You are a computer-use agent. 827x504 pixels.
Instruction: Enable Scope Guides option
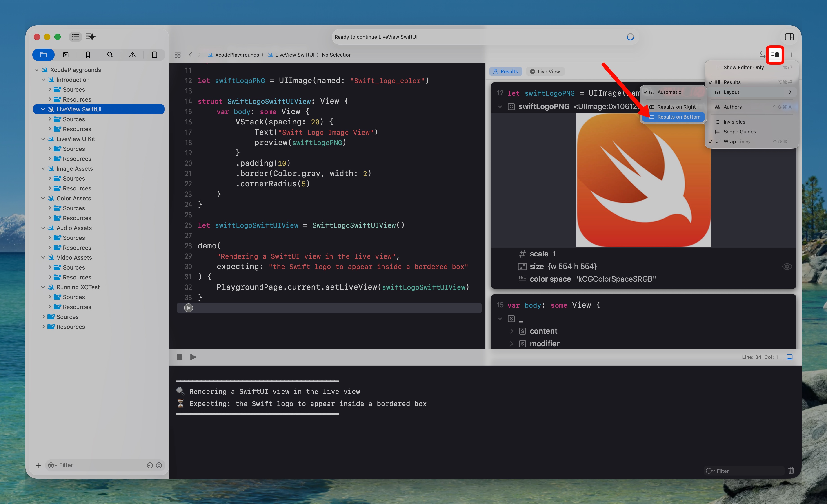[751, 131]
